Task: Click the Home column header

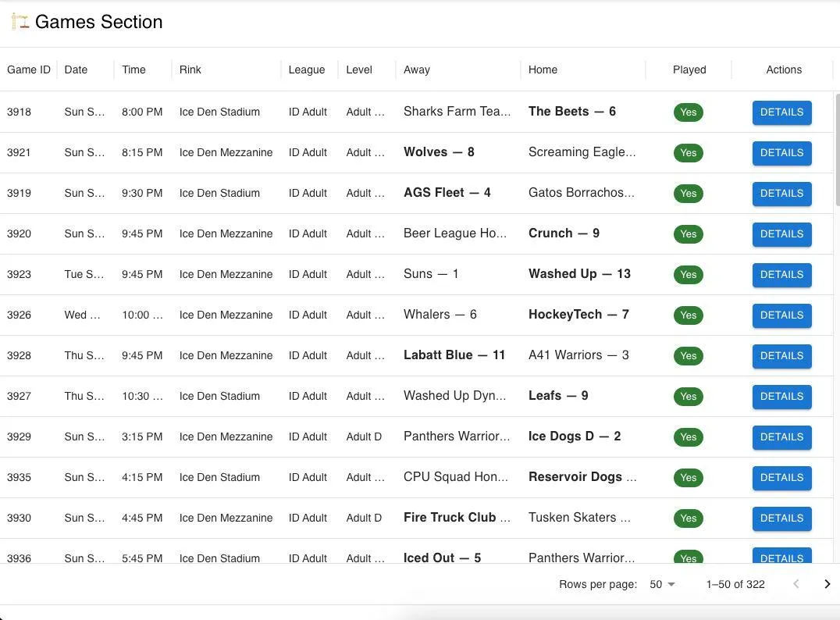Action: click(x=543, y=69)
